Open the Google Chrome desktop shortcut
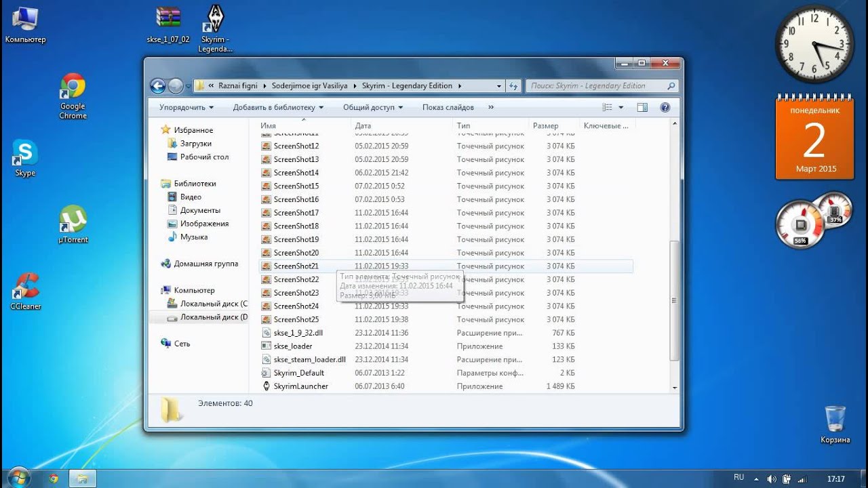 pyautogui.click(x=73, y=96)
